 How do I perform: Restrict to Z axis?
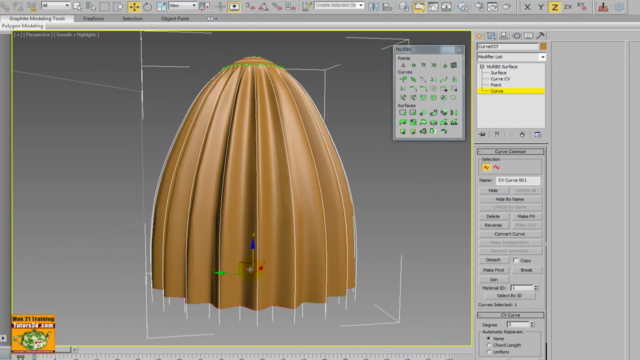(554, 7)
